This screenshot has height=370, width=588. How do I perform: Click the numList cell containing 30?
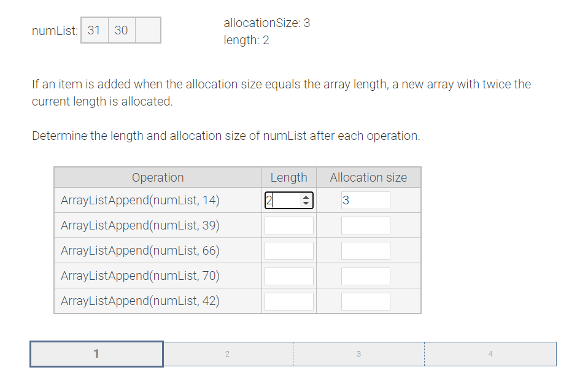point(120,29)
